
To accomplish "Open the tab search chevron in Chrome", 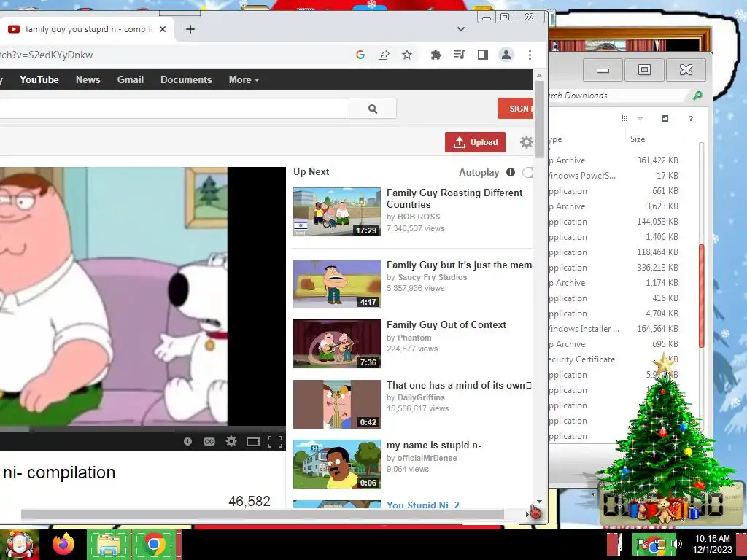I will (460, 29).
